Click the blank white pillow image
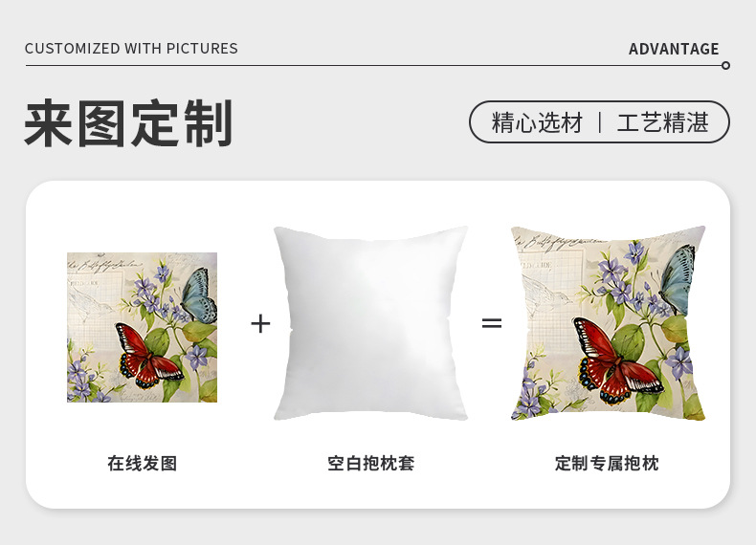The width and height of the screenshot is (756, 545). (370, 323)
